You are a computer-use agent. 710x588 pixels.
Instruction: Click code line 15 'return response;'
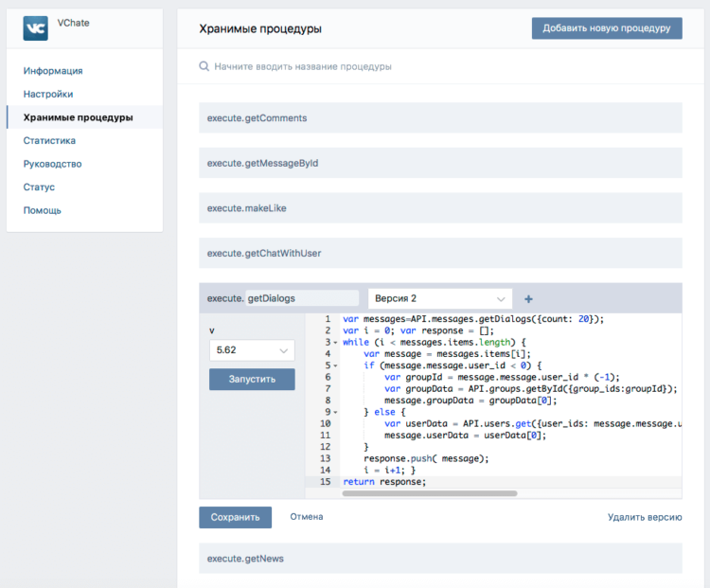point(384,482)
